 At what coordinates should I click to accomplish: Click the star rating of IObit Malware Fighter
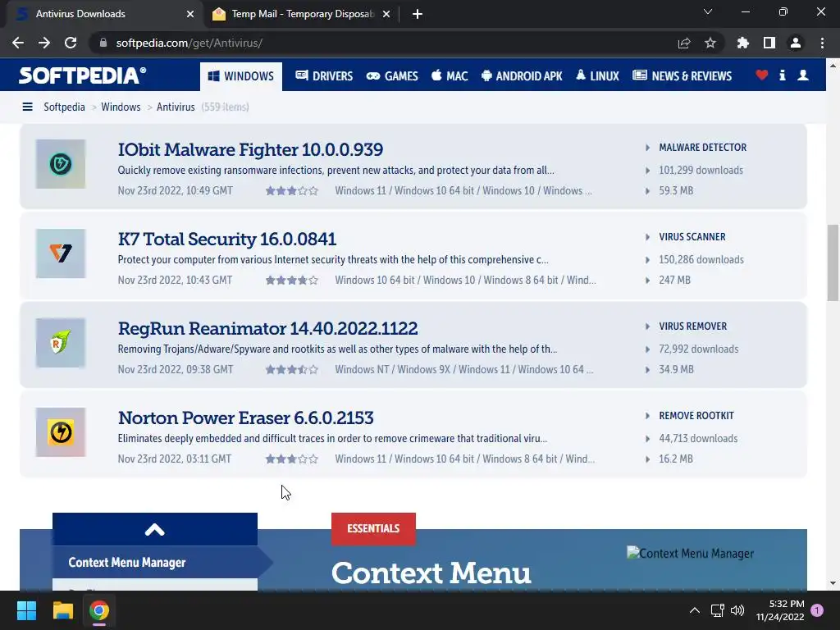(292, 190)
